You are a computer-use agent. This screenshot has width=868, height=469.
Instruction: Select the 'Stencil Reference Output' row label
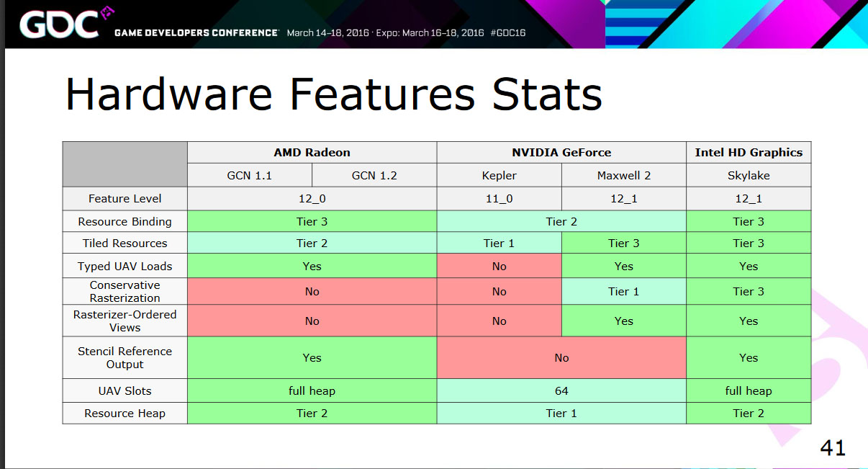(x=125, y=358)
